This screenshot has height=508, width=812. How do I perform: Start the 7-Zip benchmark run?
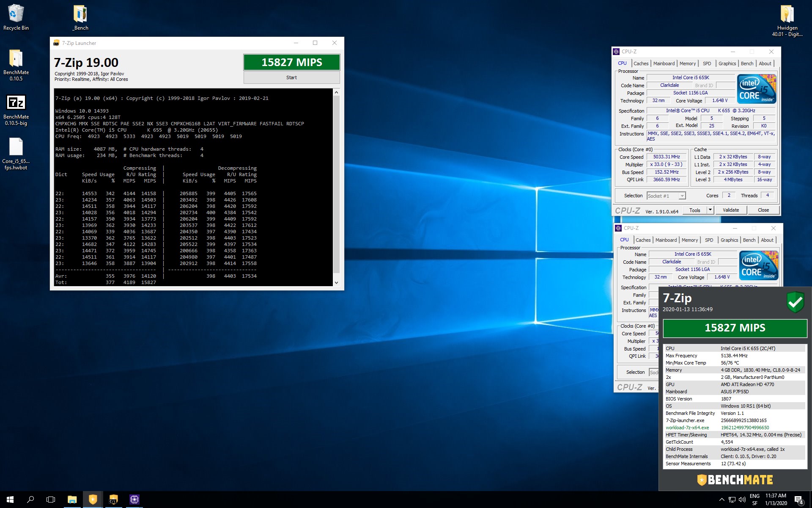click(x=291, y=77)
